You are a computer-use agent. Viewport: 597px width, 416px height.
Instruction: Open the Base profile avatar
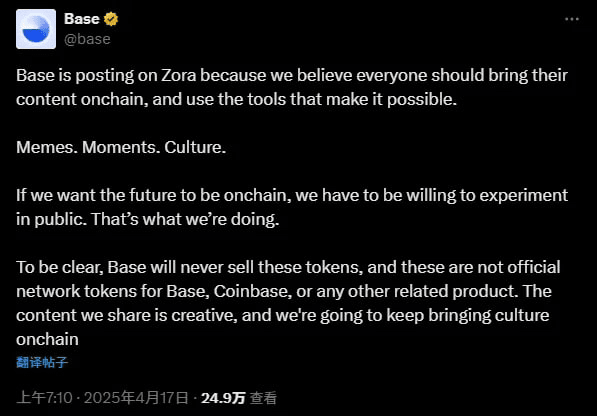[x=36, y=29]
